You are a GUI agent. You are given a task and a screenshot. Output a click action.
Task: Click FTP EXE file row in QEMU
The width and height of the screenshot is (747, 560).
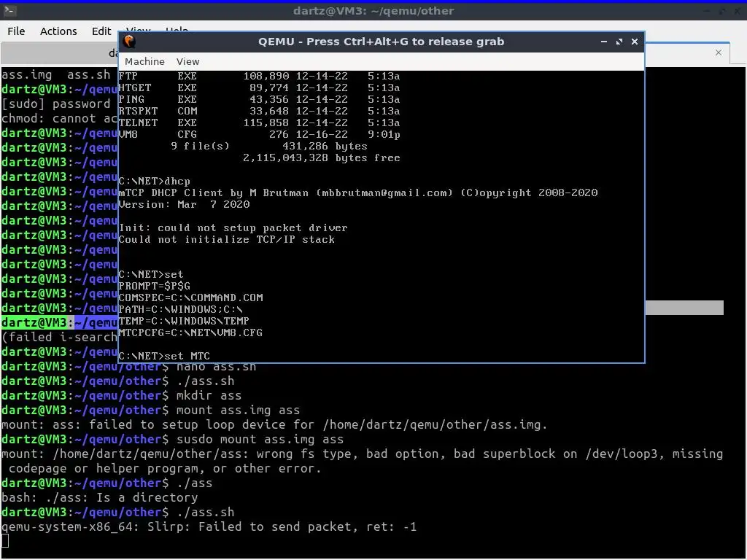click(259, 76)
